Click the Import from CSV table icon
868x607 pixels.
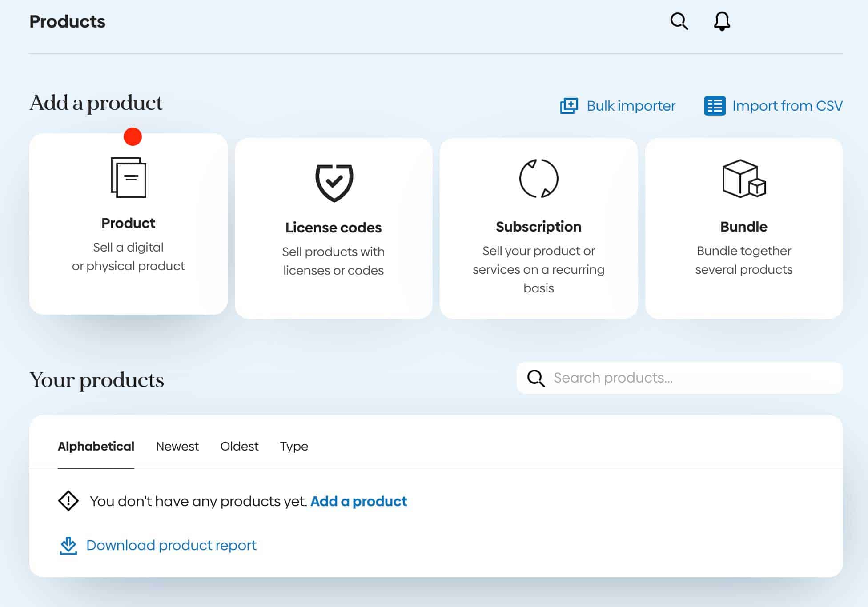(715, 106)
